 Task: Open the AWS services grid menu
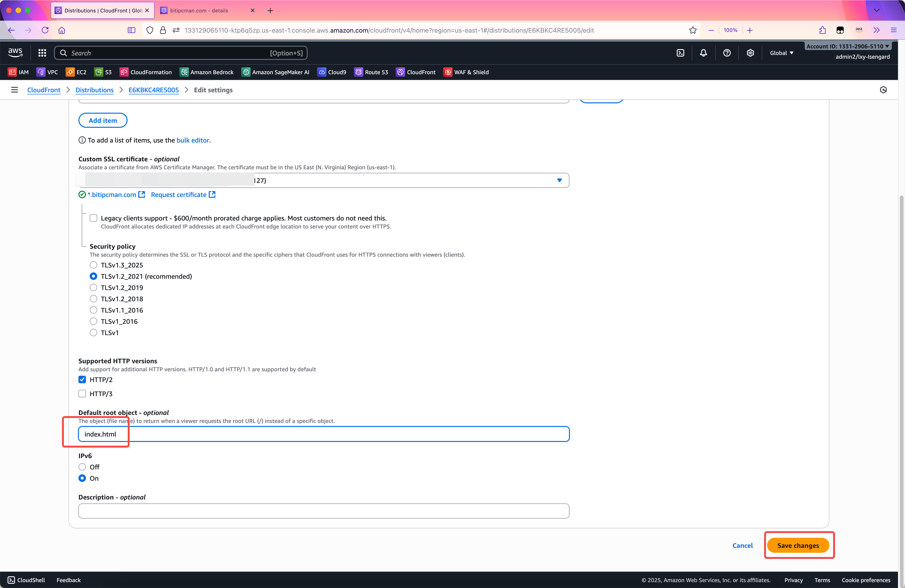(x=42, y=53)
